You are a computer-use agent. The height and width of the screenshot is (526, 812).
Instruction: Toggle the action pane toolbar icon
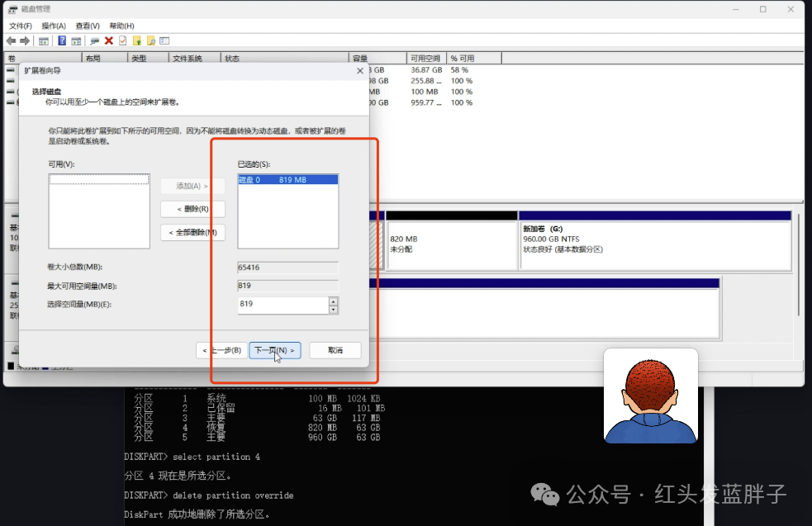pyautogui.click(x=76, y=41)
